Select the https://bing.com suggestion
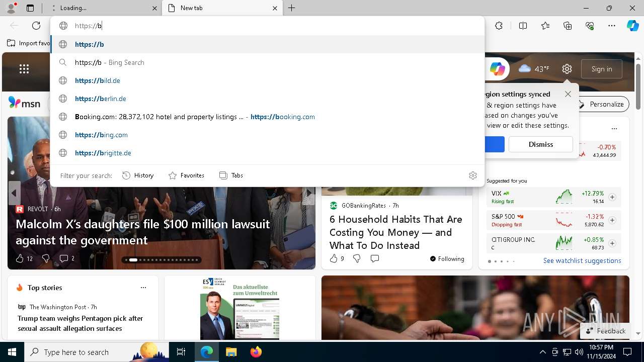The height and width of the screenshot is (362, 644). pos(268,135)
